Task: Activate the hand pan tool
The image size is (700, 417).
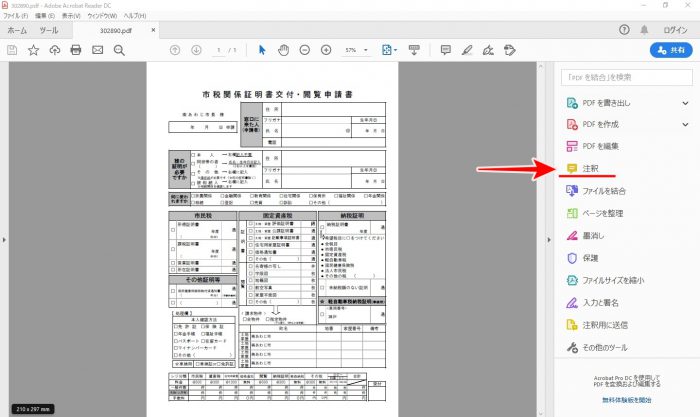Action: click(x=283, y=50)
